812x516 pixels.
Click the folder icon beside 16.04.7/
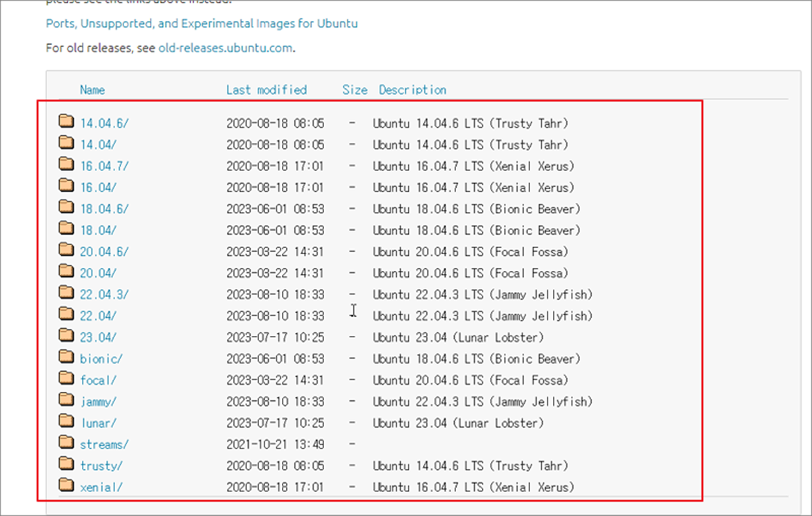coord(66,164)
